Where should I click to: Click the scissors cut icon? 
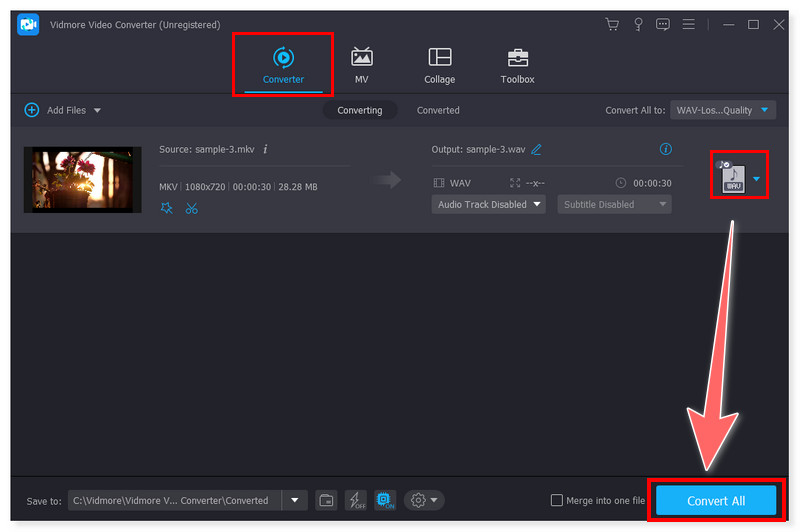[x=191, y=208]
